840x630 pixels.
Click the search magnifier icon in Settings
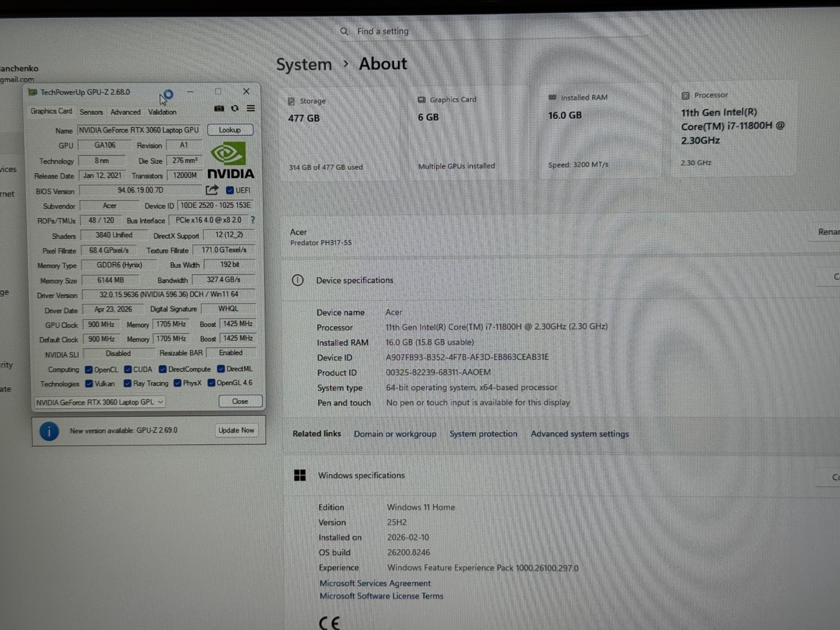344,31
